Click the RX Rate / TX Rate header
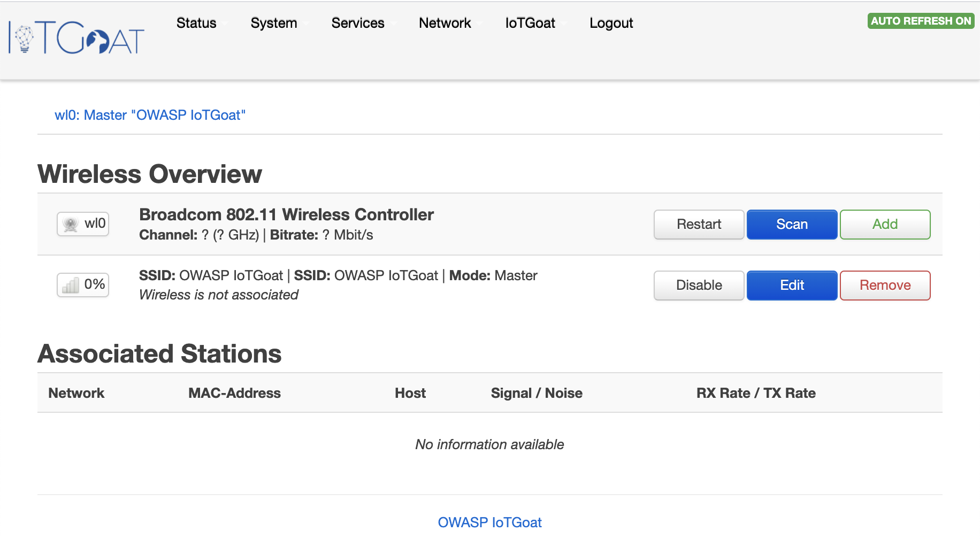Screen dimensions: 980x539 coord(756,393)
